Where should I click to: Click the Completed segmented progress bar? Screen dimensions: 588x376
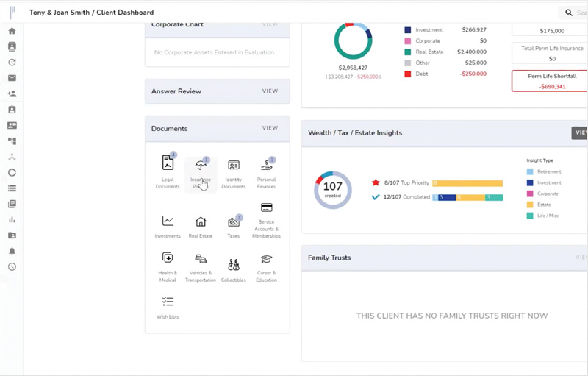[x=467, y=197]
